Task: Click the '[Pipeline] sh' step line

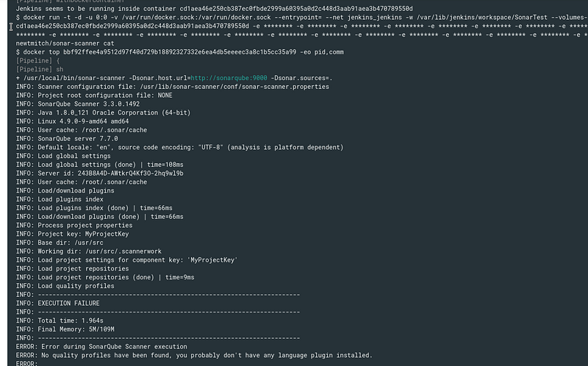Action: [40, 69]
